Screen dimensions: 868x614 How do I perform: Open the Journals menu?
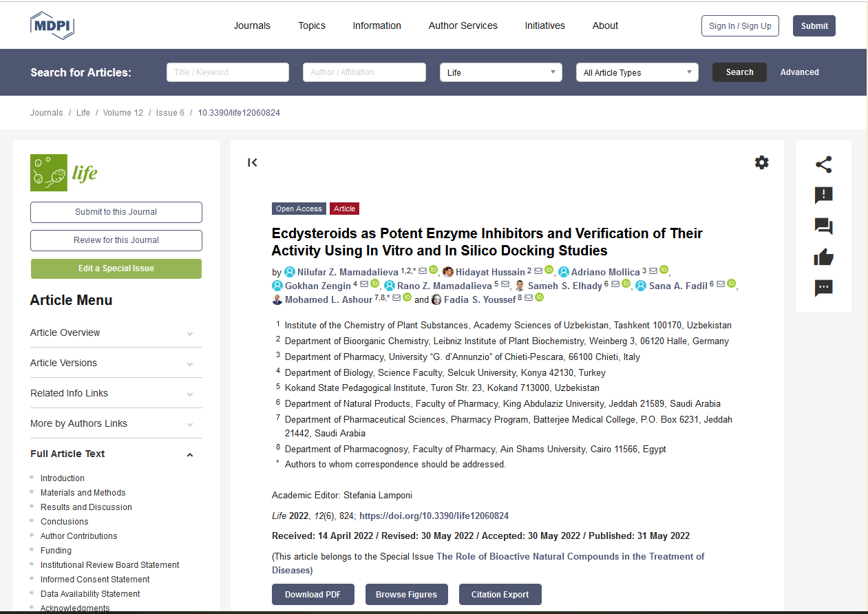point(252,25)
